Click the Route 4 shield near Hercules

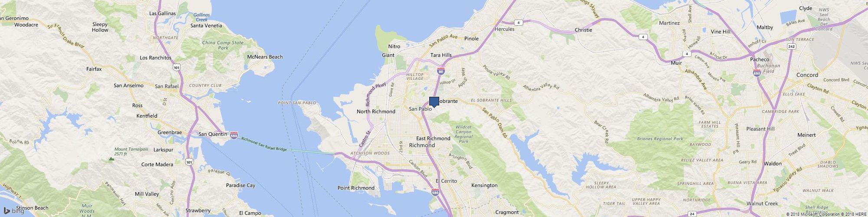coord(518,22)
